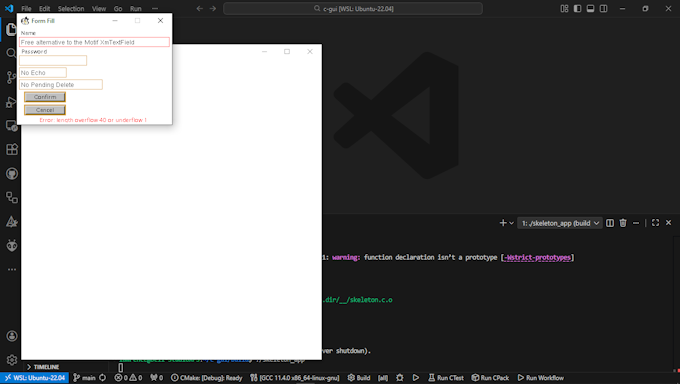The image size is (680, 384).
Task: Open the Remote Explorer view
Action: [x=12, y=126]
